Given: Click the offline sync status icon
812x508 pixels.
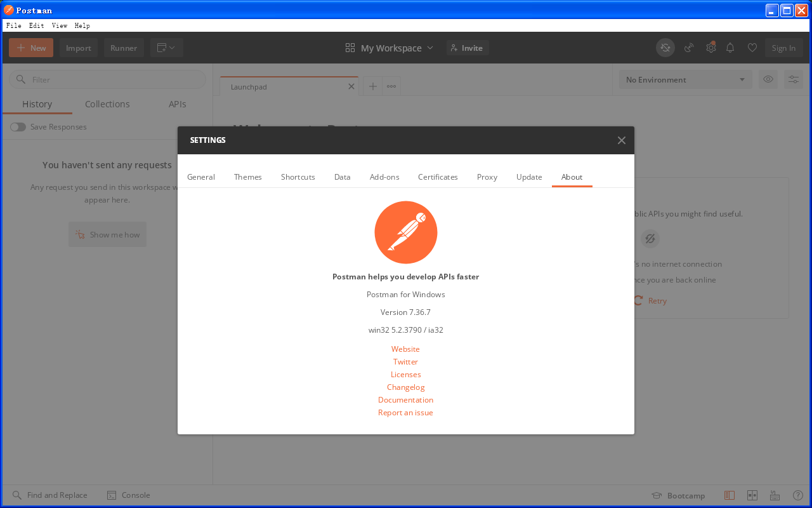Looking at the screenshot, I should point(665,48).
